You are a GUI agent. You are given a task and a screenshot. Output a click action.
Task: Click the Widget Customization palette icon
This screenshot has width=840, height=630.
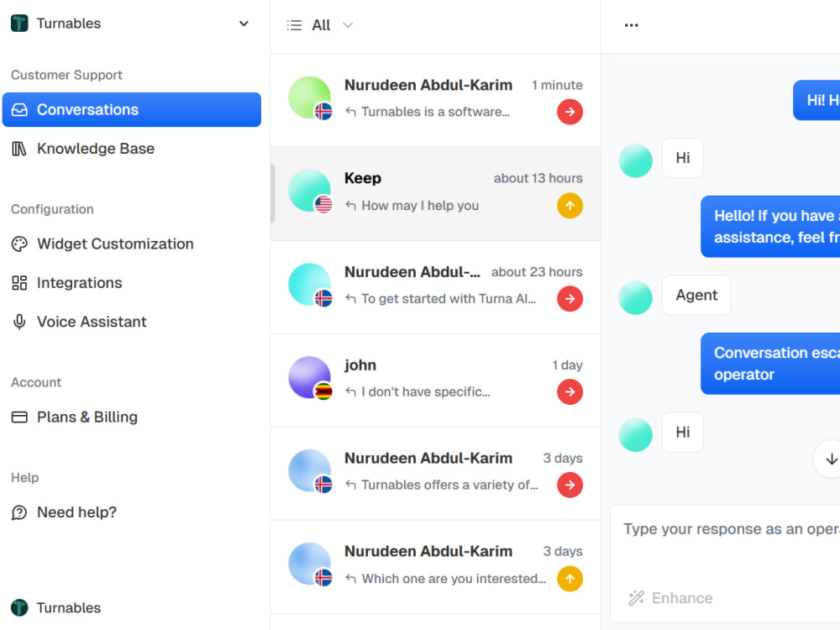[x=19, y=244]
